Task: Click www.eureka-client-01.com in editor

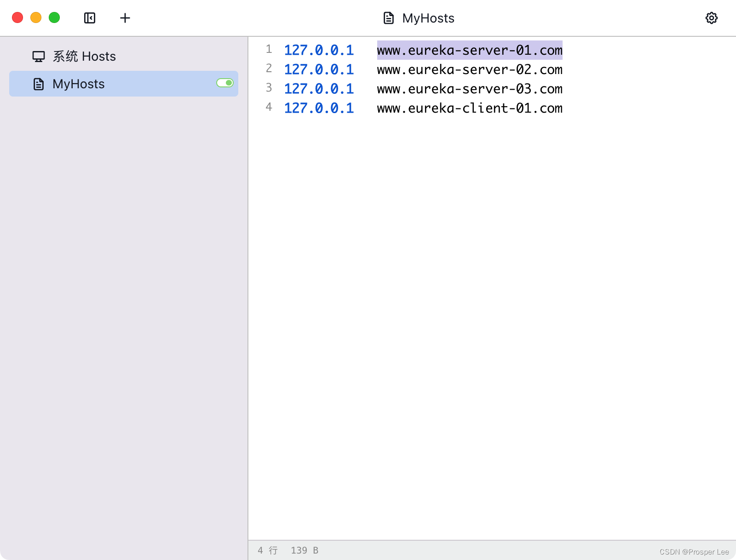Action: (470, 108)
